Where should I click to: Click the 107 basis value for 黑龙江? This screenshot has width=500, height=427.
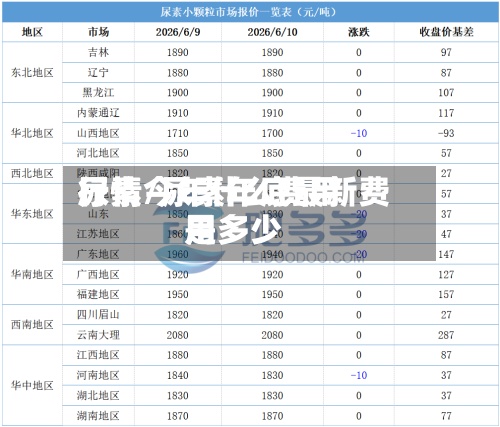click(446, 93)
